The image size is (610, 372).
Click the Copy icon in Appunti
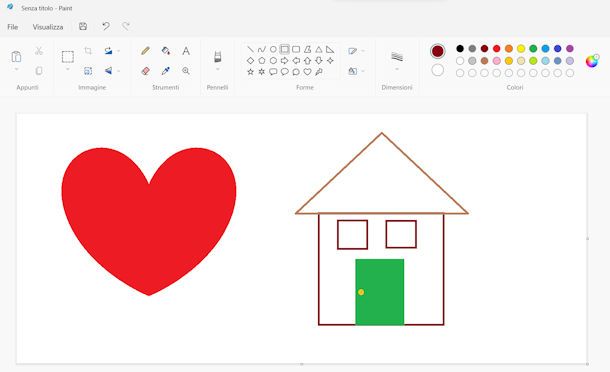coord(39,71)
